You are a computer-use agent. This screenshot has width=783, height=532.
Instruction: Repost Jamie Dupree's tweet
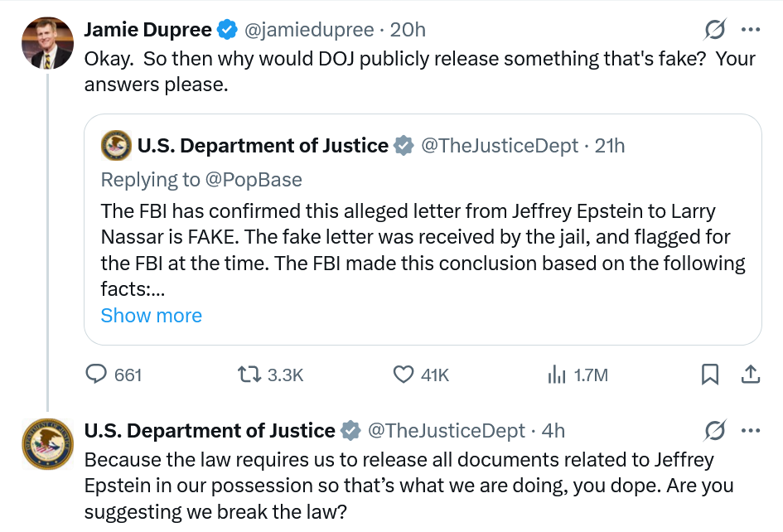click(248, 375)
